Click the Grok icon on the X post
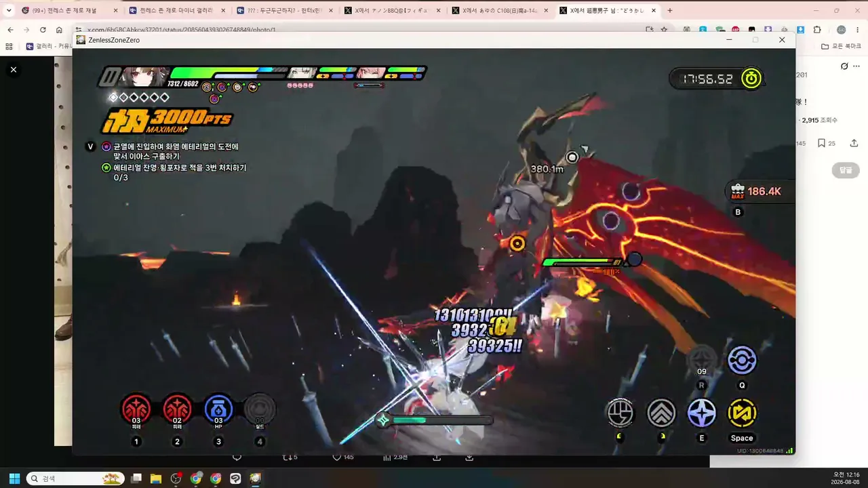Screen dimensions: 868x488 click(844, 66)
